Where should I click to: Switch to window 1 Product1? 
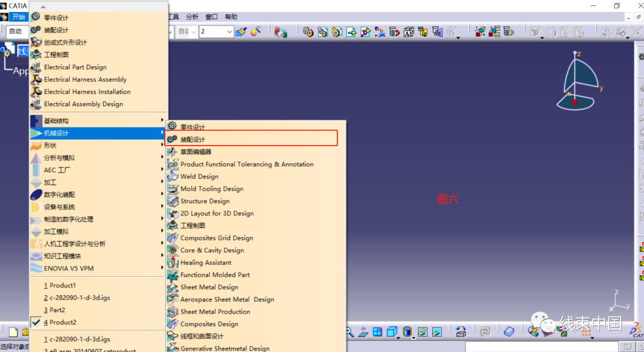98,285
